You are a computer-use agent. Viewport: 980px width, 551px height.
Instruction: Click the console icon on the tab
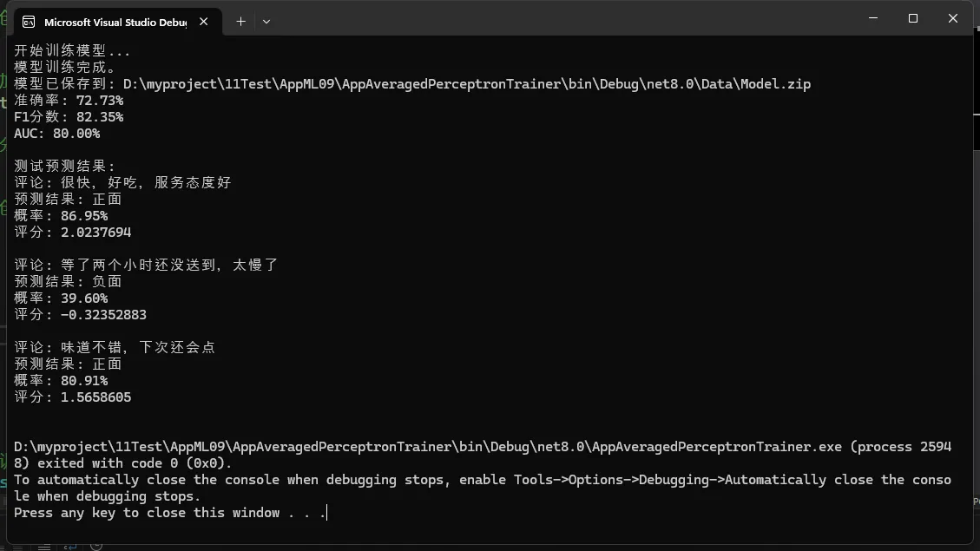coord(29,22)
